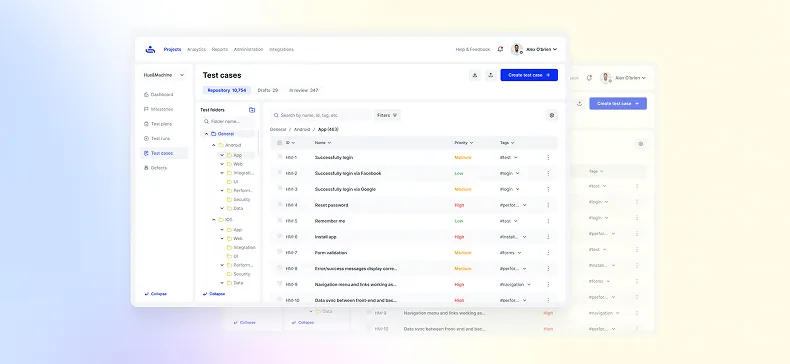Check the box for Successfully login via Facebook
The height and width of the screenshot is (364, 790).
280,172
